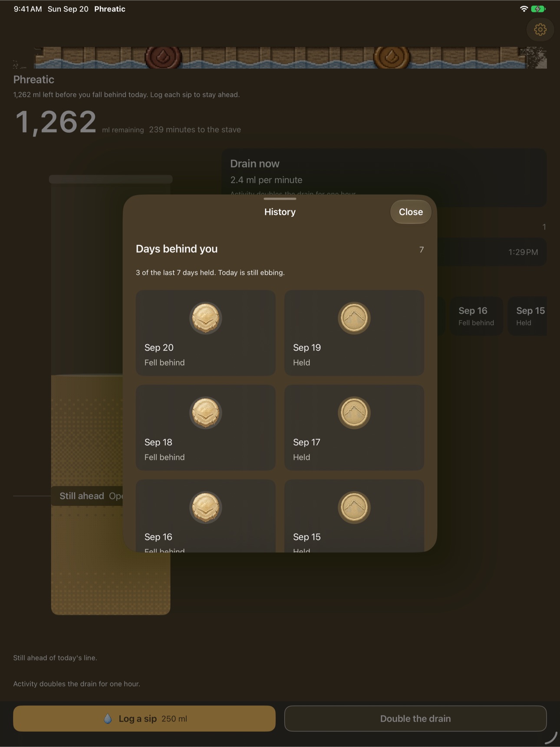Viewport: 560px width, 747px height.
Task: Tap the Sep 18 fell-behind medallion
Action: click(x=206, y=412)
